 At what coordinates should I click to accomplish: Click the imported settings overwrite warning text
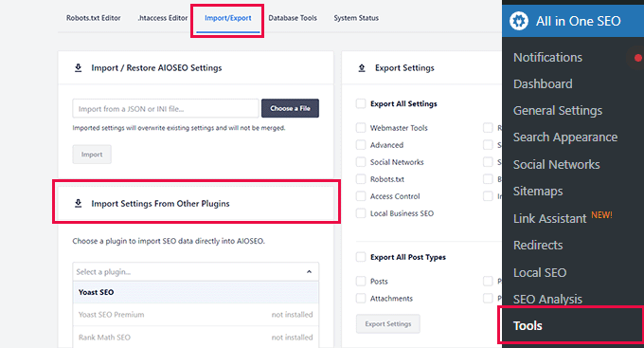pyautogui.click(x=179, y=128)
